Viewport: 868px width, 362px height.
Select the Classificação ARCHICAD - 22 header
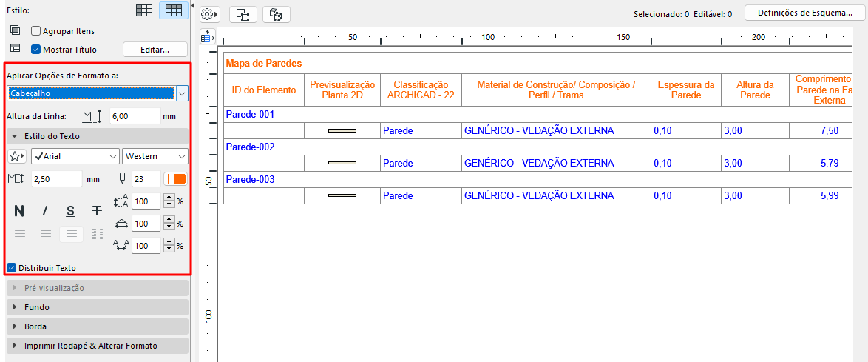coord(421,90)
